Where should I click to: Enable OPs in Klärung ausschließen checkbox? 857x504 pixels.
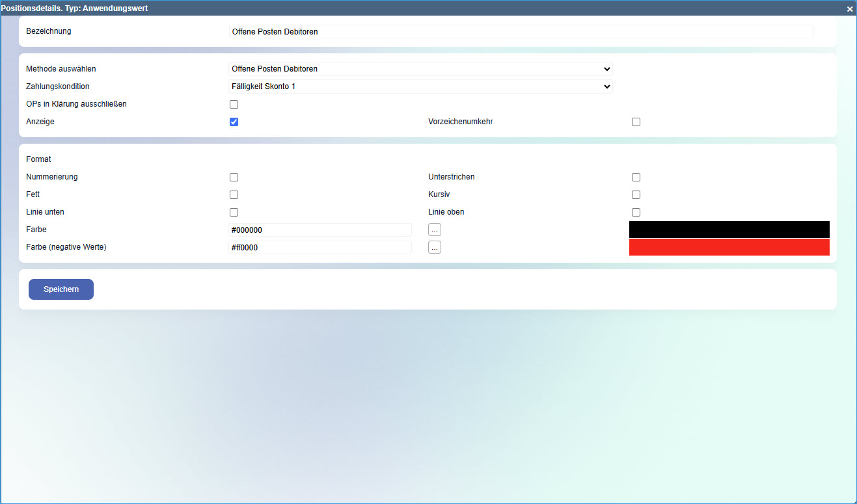(234, 105)
